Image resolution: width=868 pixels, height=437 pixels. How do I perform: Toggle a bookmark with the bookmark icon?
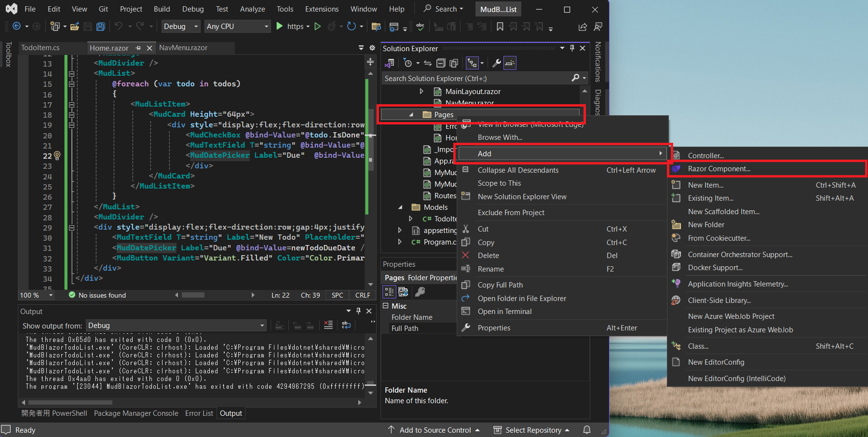(x=500, y=27)
